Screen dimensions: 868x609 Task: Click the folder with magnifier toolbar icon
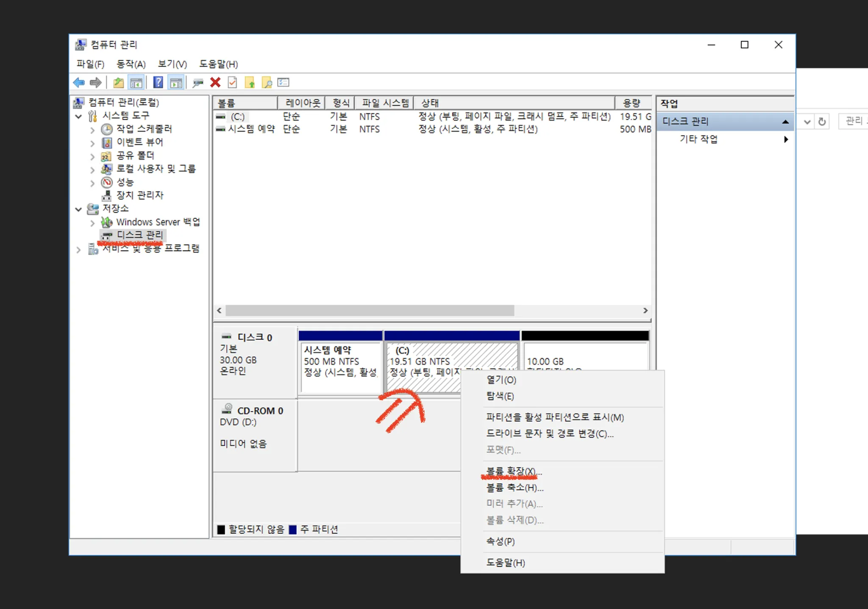coord(267,83)
